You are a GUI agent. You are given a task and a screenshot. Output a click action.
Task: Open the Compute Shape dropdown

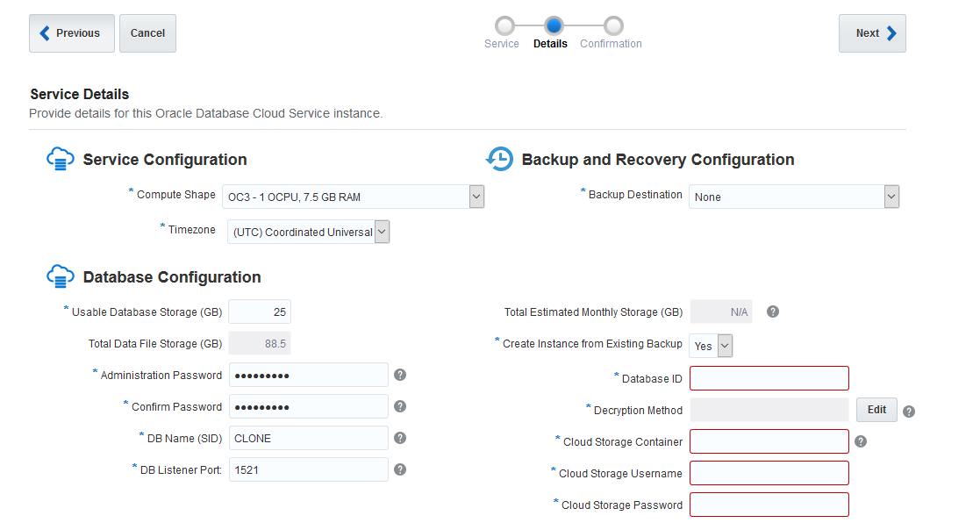[x=476, y=197]
